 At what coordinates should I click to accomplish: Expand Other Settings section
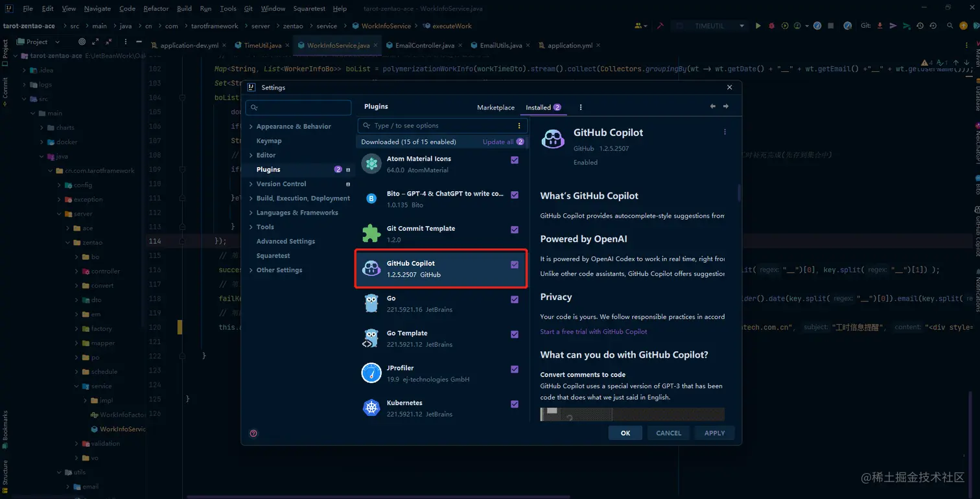coord(251,270)
